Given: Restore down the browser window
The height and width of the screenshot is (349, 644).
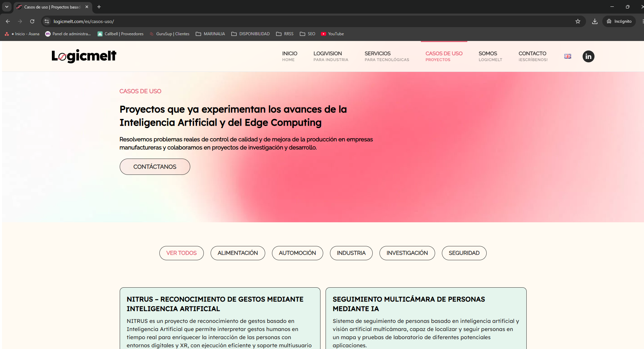Looking at the screenshot, I should [x=628, y=7].
